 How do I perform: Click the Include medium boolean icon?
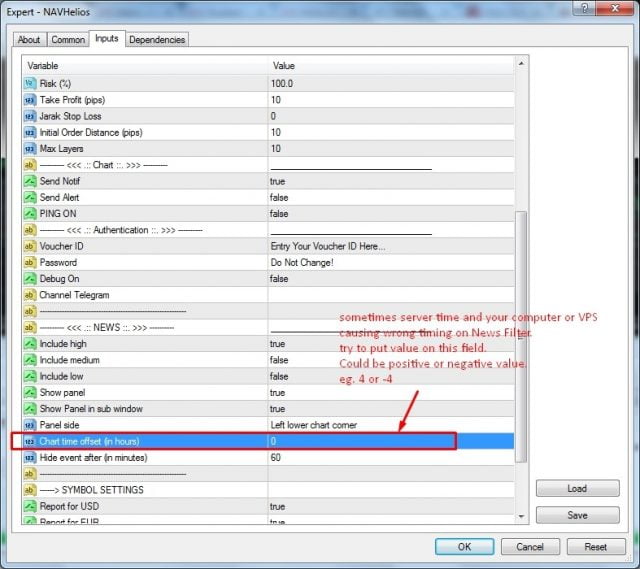point(30,360)
